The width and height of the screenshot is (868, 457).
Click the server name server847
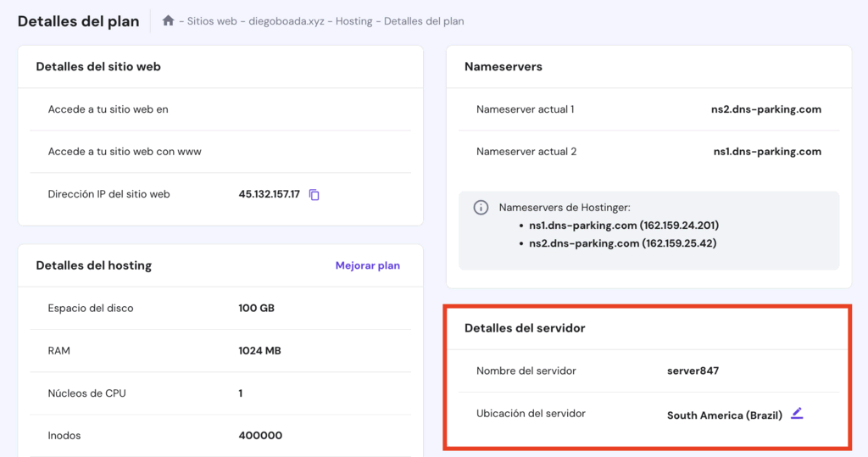coord(693,371)
